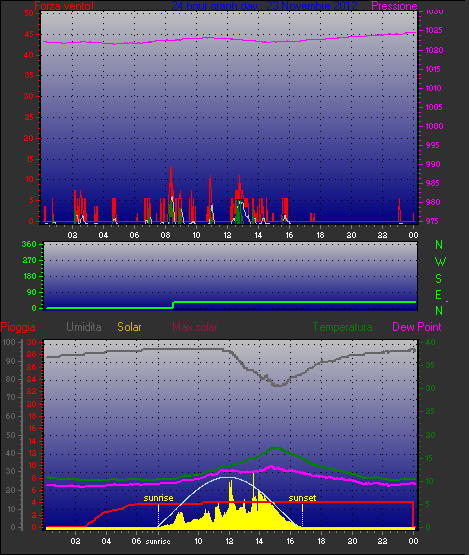Click the 1025 pressure axis value

point(433,30)
